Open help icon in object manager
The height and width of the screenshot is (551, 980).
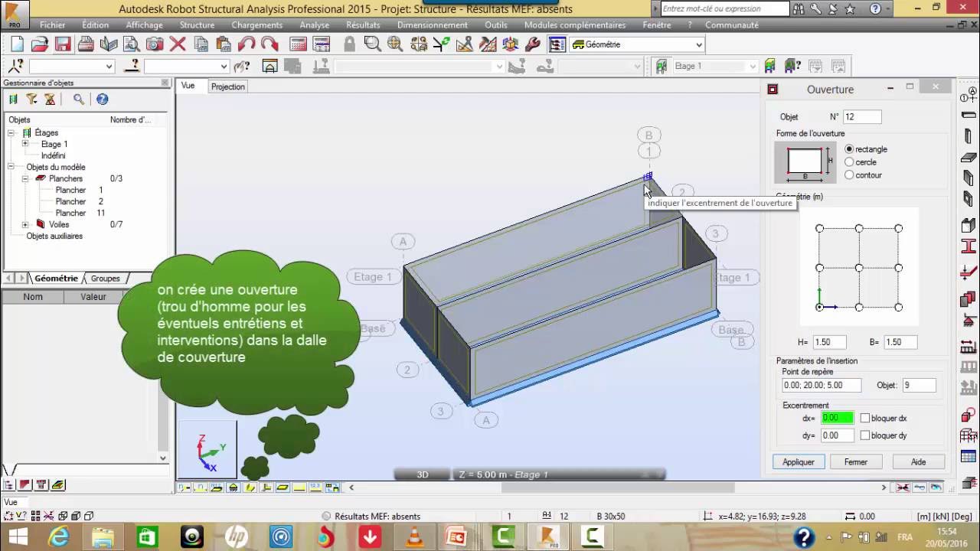(x=102, y=99)
